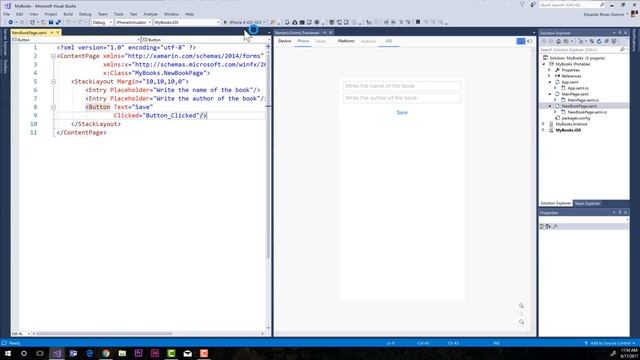
Task: Click the Save toolbar icon
Action: pos(51,22)
